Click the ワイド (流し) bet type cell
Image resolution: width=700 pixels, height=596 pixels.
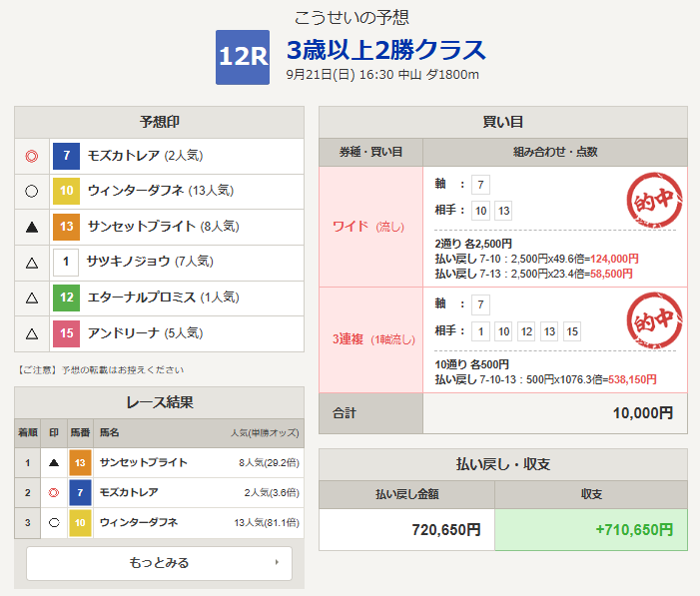(369, 227)
